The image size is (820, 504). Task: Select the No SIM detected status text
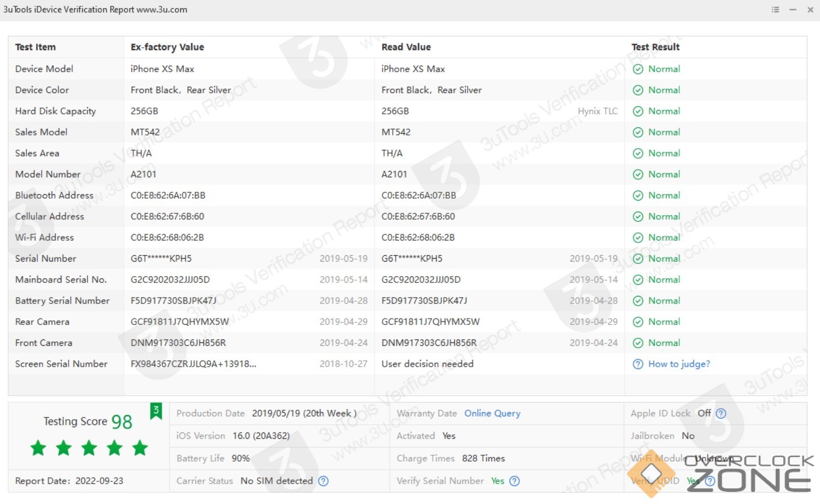pos(277,481)
